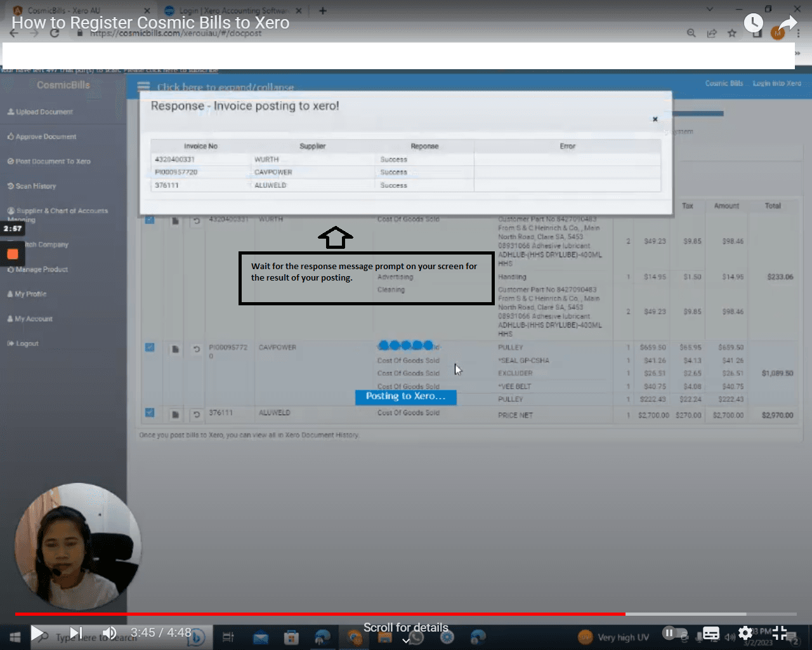Click the browser zoom magnifier icon
Screen dimensions: 812x650
coord(691,33)
